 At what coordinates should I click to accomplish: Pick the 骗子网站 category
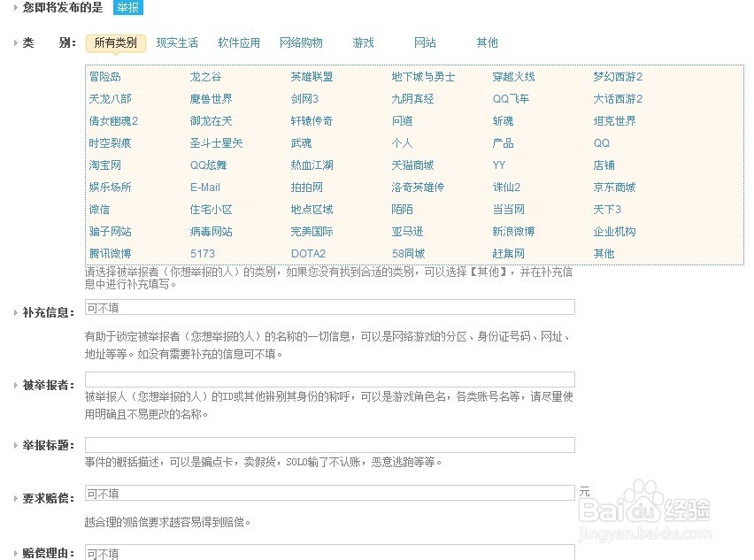[110, 232]
